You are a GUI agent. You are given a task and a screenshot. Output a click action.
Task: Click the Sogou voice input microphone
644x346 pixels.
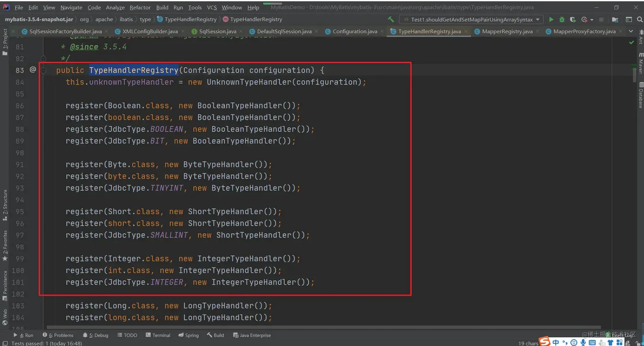583,342
